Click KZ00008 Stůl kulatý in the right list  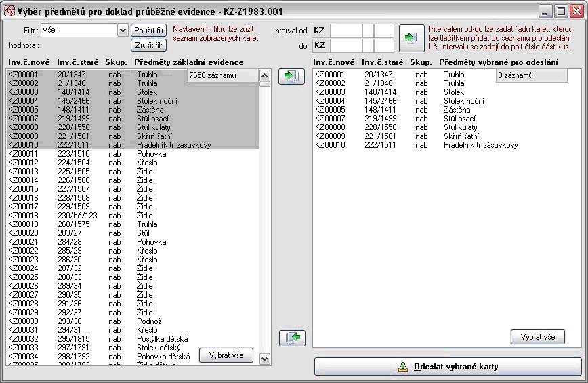(446, 127)
